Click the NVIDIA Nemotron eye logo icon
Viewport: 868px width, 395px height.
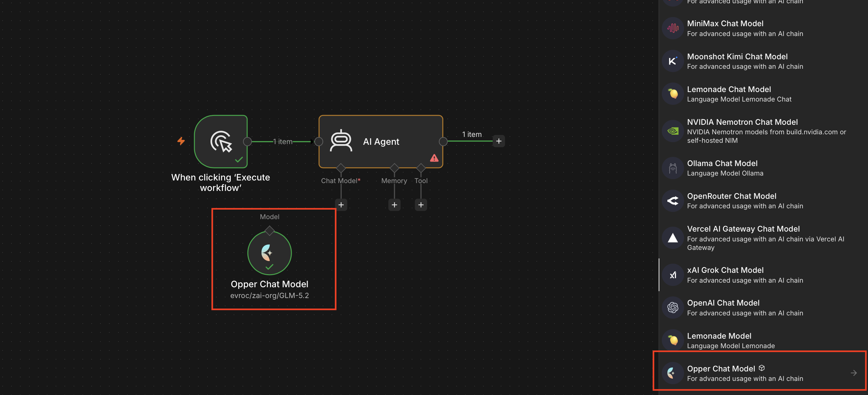[x=673, y=131]
